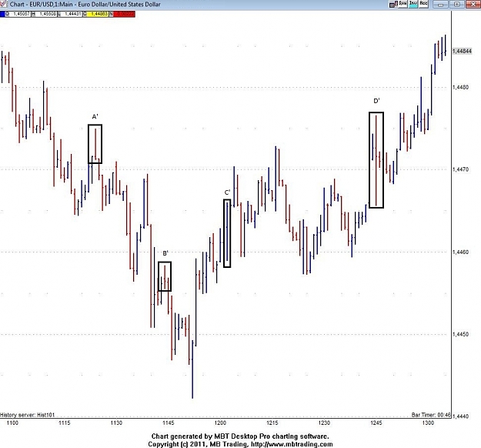Click the 1215 time axis label
Image resolution: width=481 pixels, height=448 pixels.
pos(272,423)
